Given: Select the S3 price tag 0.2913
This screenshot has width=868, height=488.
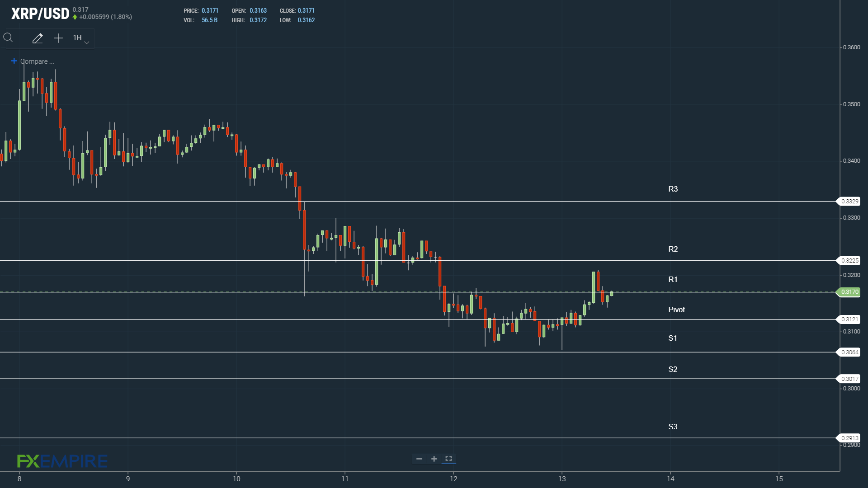Looking at the screenshot, I should (x=849, y=438).
